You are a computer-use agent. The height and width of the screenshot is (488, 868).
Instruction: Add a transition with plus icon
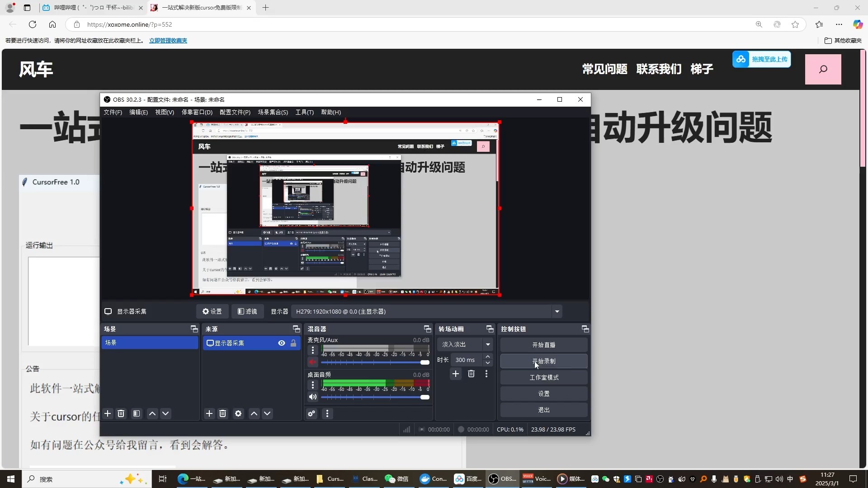pyautogui.click(x=456, y=374)
